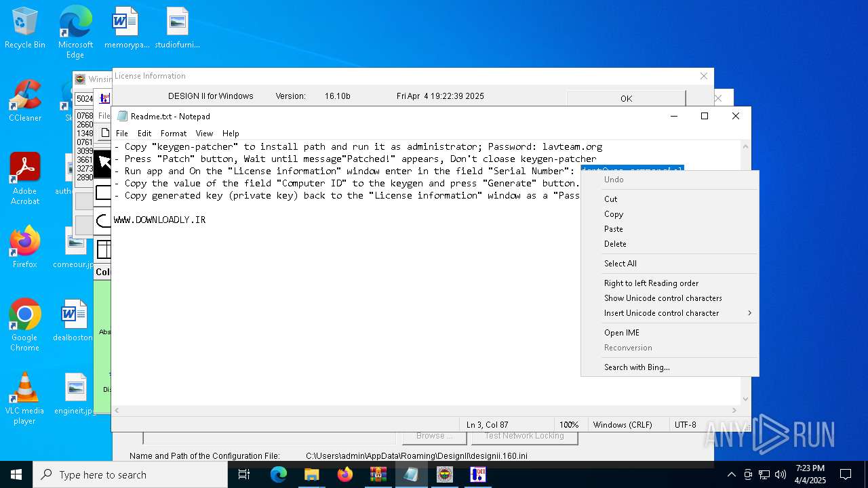Click WWW.DOWNLOADLY.IR text in Notepad
This screenshot has height=488, width=868.
[160, 220]
